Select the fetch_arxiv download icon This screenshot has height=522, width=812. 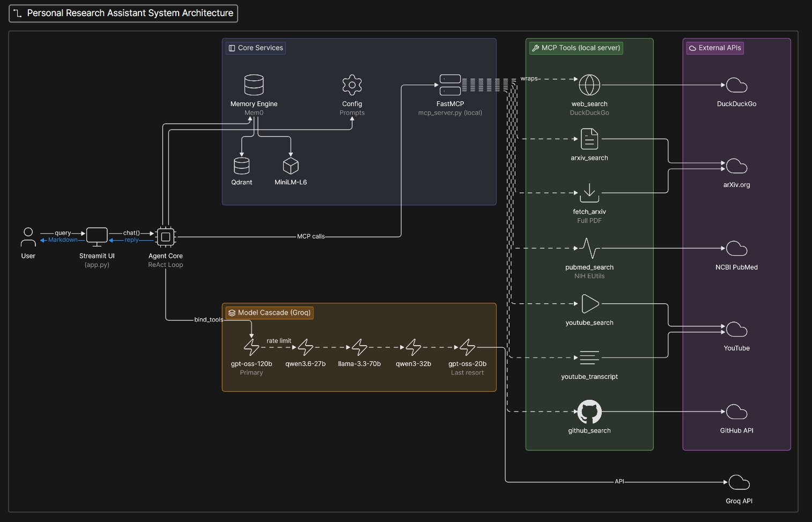point(589,192)
